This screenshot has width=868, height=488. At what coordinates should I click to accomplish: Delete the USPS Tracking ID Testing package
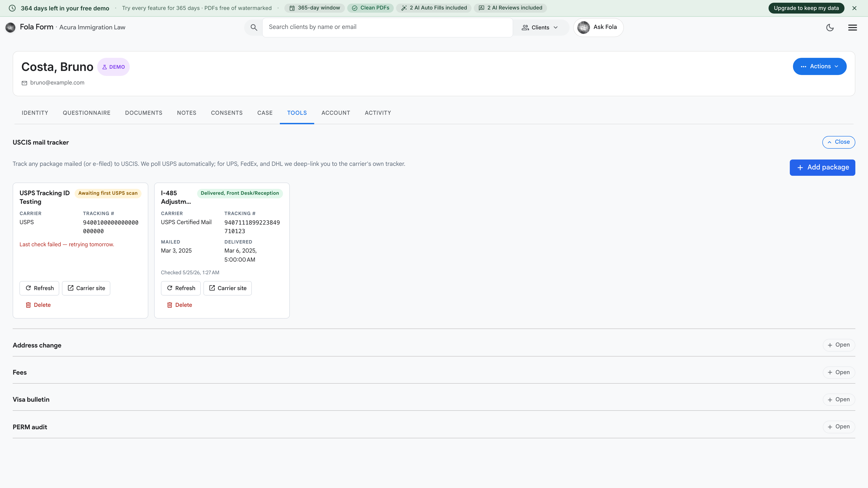pos(38,305)
